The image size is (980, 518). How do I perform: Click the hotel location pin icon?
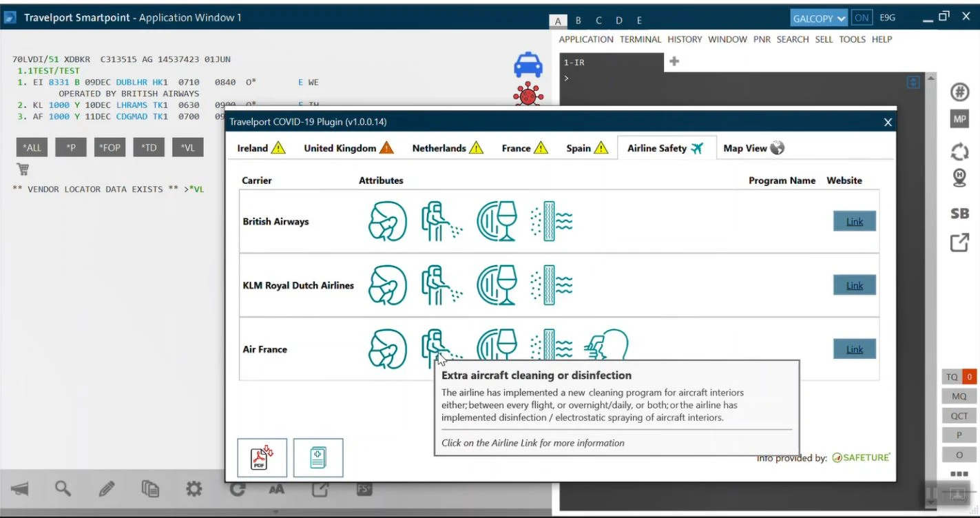(x=959, y=179)
